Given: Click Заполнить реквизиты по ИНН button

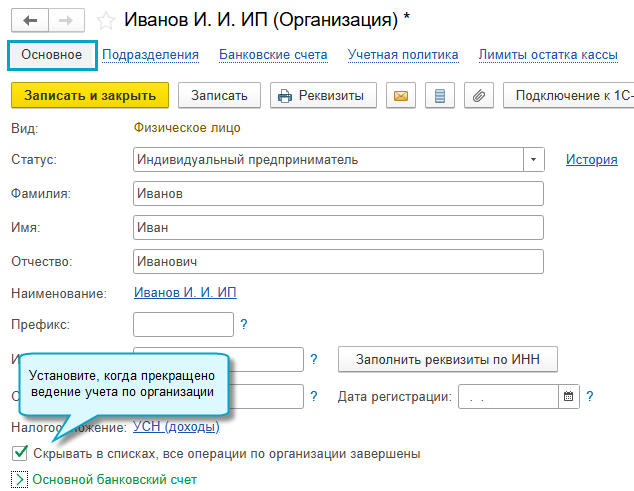Looking at the screenshot, I should click(x=447, y=359).
